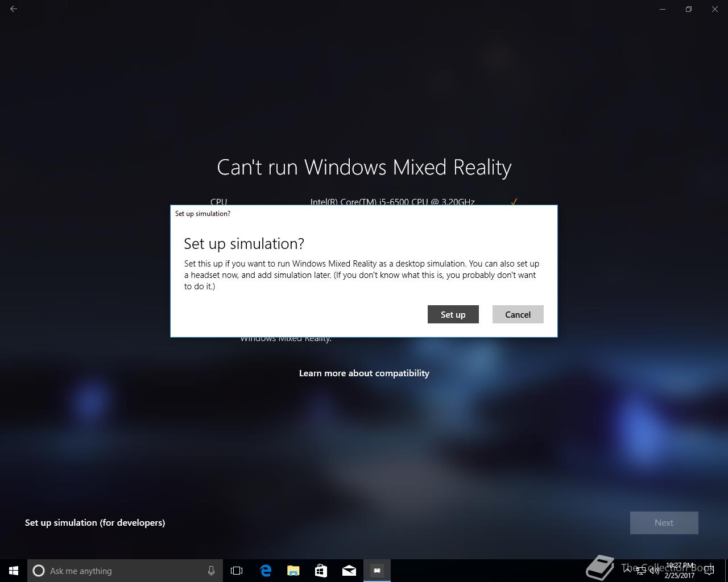Go back with the arrow icon
The width and height of the screenshot is (728, 582).
click(14, 9)
